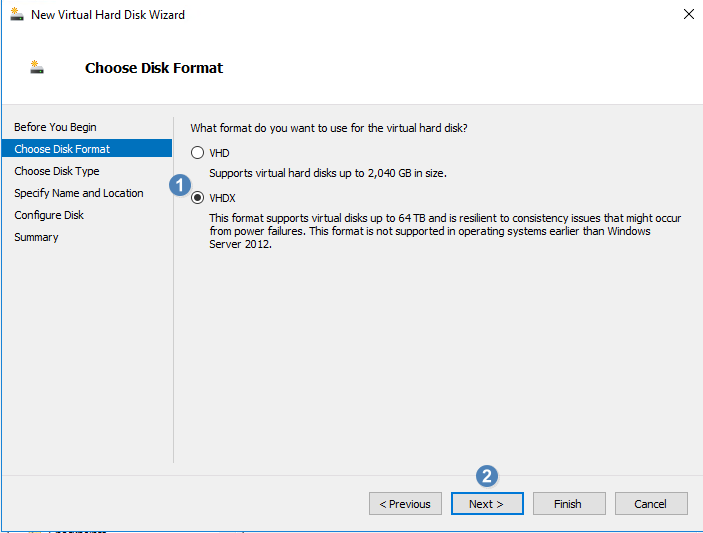Click the disk icon beside the page heading

[37, 67]
